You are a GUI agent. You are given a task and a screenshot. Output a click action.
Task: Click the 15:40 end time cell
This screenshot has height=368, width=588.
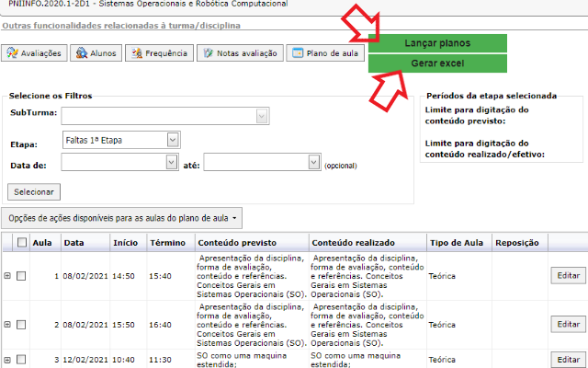160,276
